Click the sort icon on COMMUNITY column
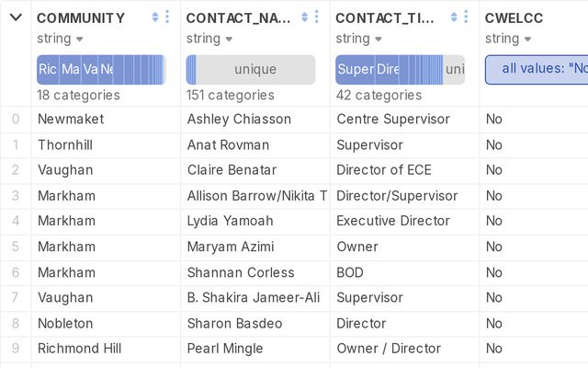Image resolution: width=588 pixels, height=368 pixels. (x=155, y=17)
